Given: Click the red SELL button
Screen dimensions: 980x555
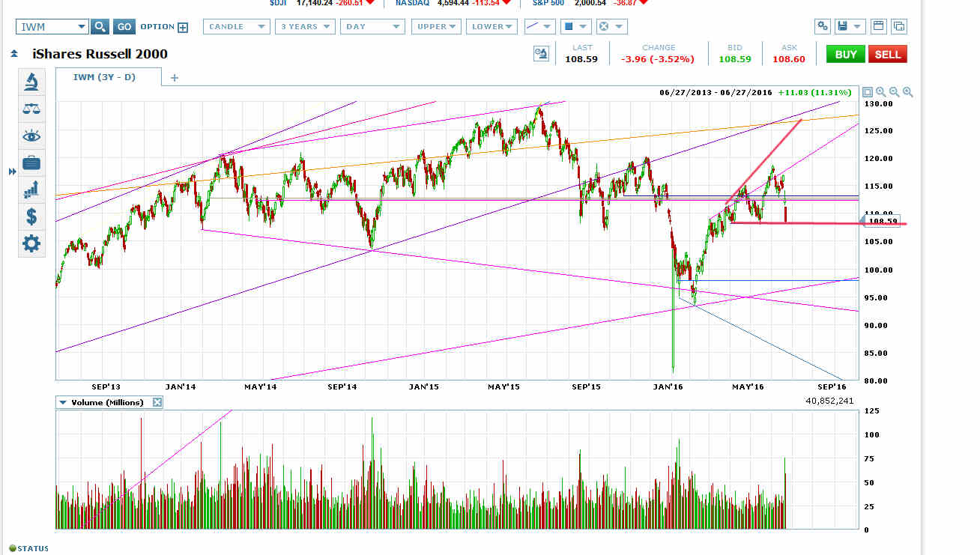Looking at the screenshot, I should point(888,54).
